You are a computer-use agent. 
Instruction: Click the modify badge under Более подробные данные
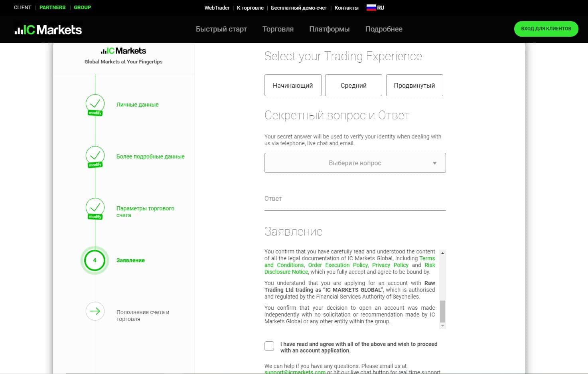95,165
